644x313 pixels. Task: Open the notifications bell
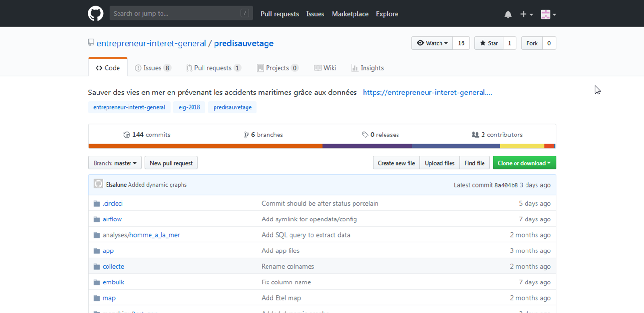point(508,14)
